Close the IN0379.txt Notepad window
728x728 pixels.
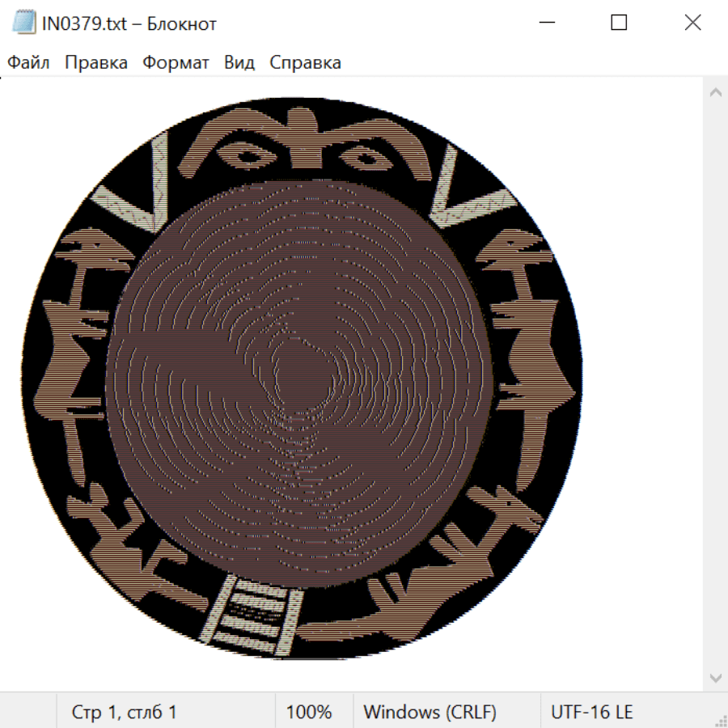pos(692,23)
